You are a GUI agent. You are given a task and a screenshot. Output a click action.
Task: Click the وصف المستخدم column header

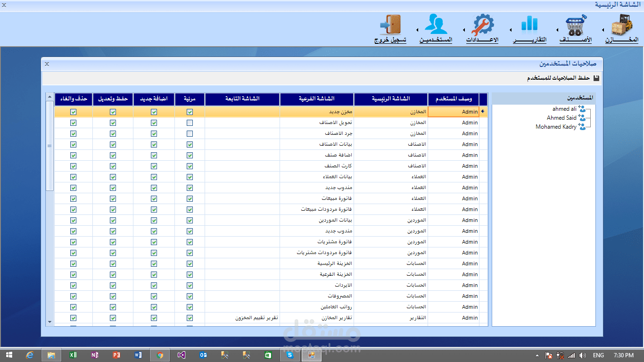(x=453, y=99)
